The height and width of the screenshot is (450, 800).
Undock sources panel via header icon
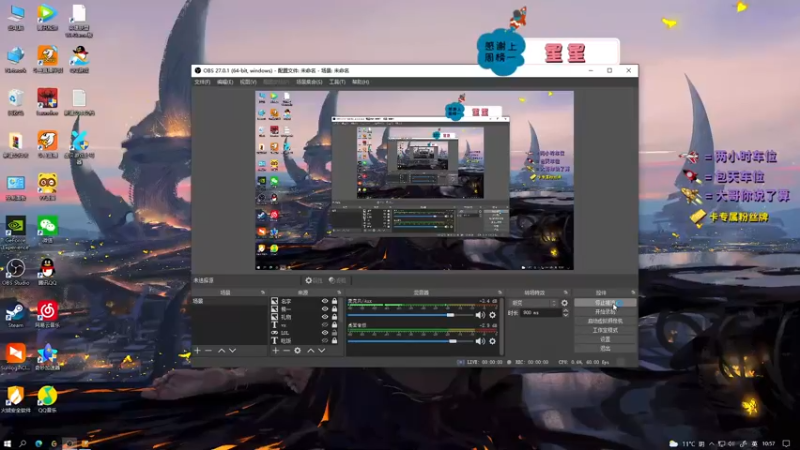point(339,292)
